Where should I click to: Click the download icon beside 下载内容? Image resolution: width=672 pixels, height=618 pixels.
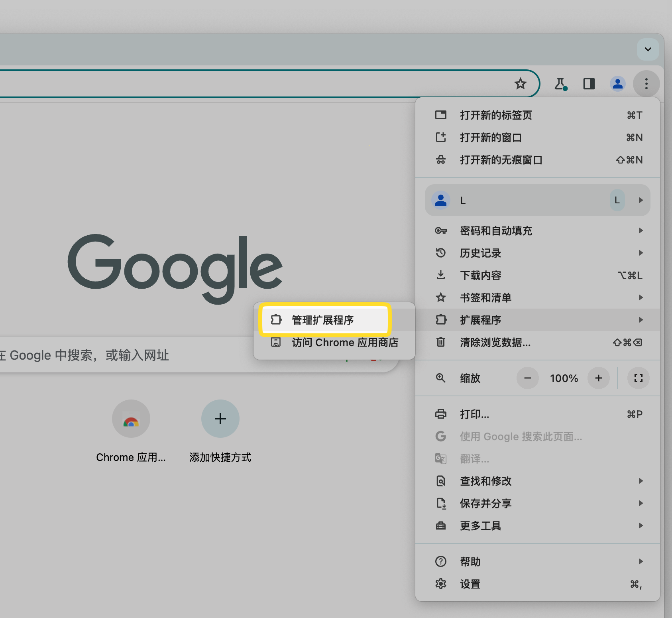(x=441, y=275)
